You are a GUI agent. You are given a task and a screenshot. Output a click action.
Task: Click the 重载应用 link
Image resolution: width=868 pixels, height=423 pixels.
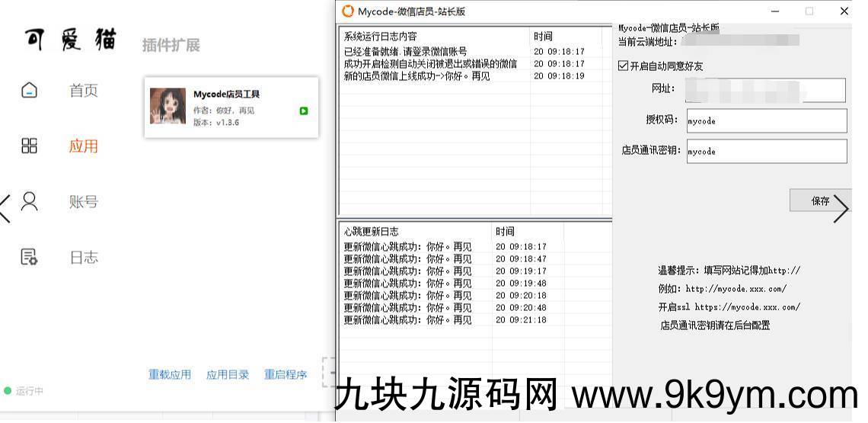coord(169,375)
